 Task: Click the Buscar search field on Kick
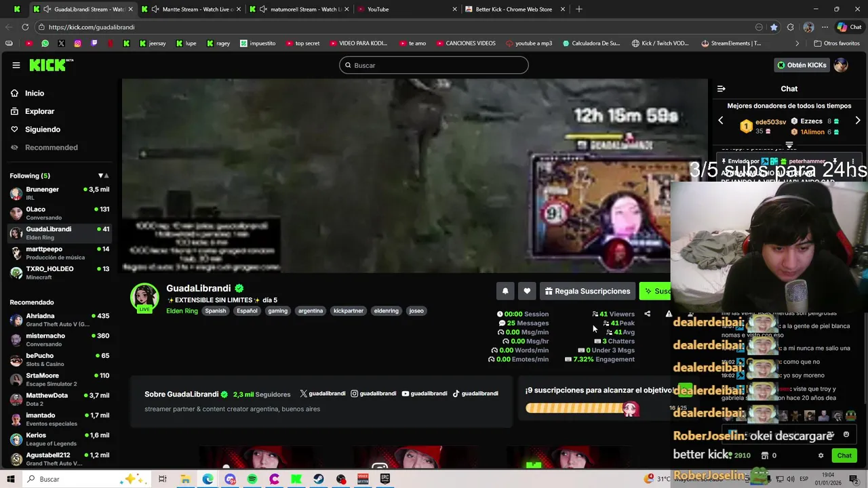pyautogui.click(x=434, y=65)
